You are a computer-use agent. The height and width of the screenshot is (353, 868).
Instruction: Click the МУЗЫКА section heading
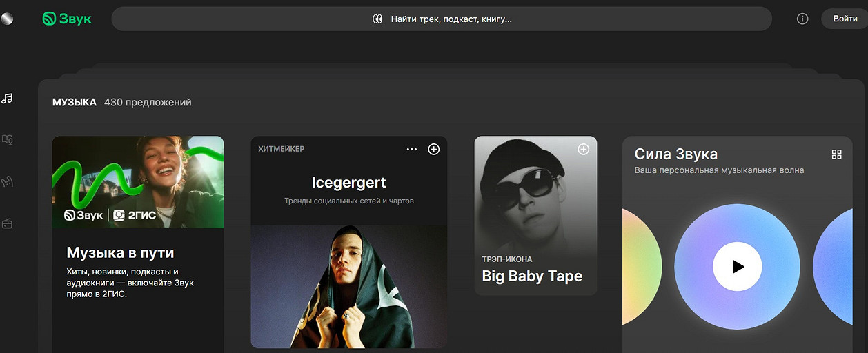pos(75,102)
